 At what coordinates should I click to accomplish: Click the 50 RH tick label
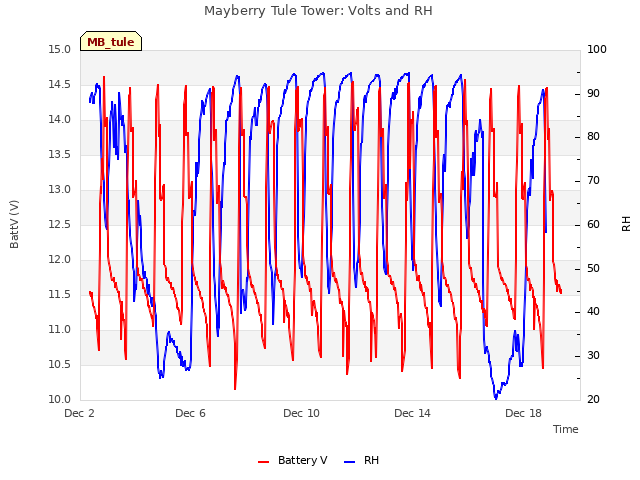(593, 269)
